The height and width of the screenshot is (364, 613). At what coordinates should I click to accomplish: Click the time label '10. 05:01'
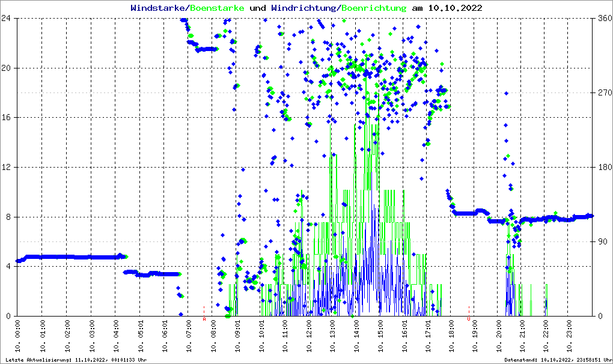click(x=140, y=336)
